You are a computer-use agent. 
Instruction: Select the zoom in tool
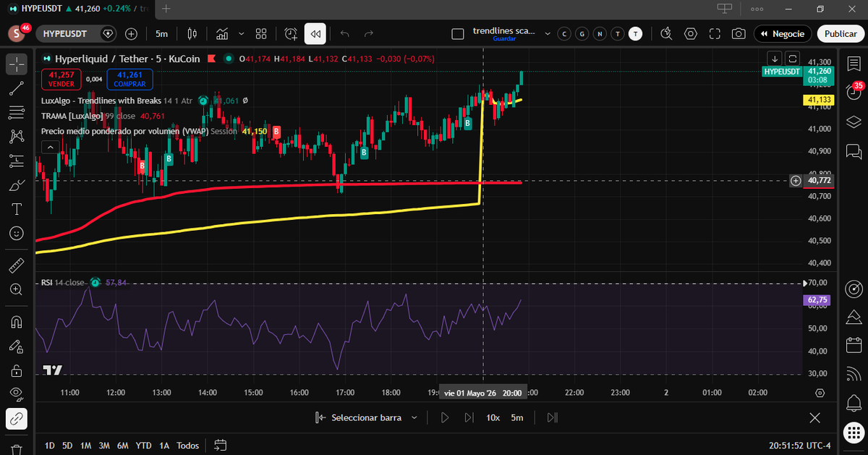tap(17, 289)
